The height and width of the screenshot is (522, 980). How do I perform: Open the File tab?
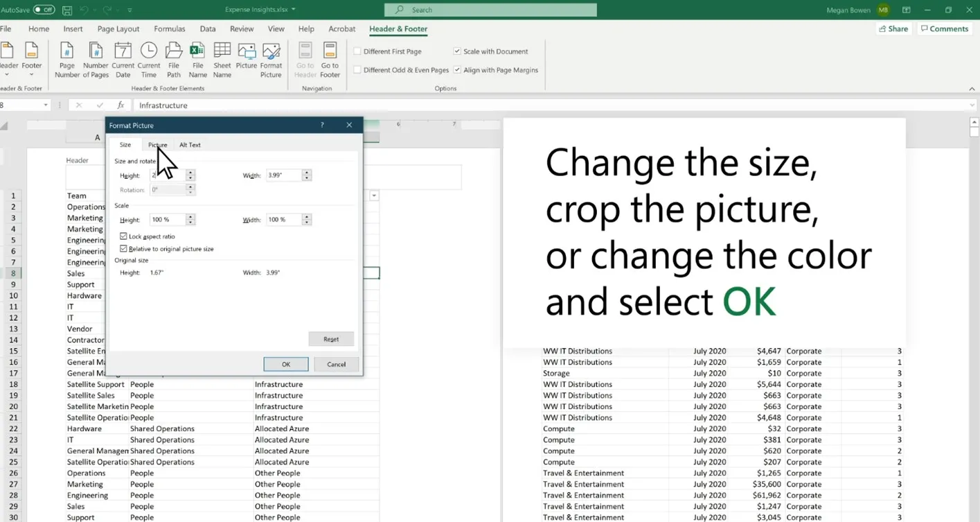coord(6,29)
